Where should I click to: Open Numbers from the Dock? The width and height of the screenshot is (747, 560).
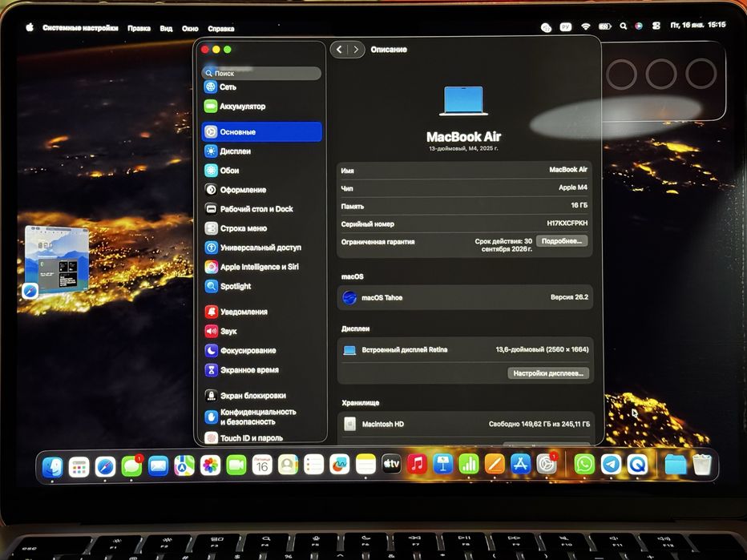click(469, 464)
